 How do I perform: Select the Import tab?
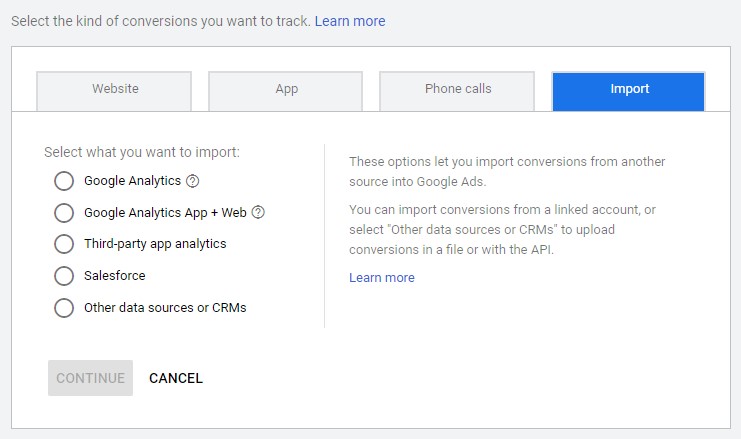click(629, 91)
